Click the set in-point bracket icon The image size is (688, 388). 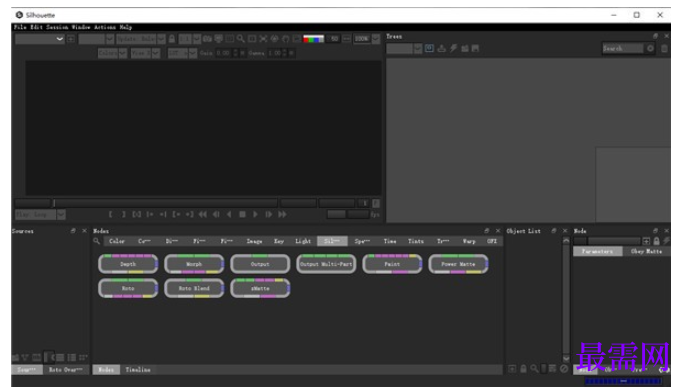pyautogui.click(x=111, y=215)
